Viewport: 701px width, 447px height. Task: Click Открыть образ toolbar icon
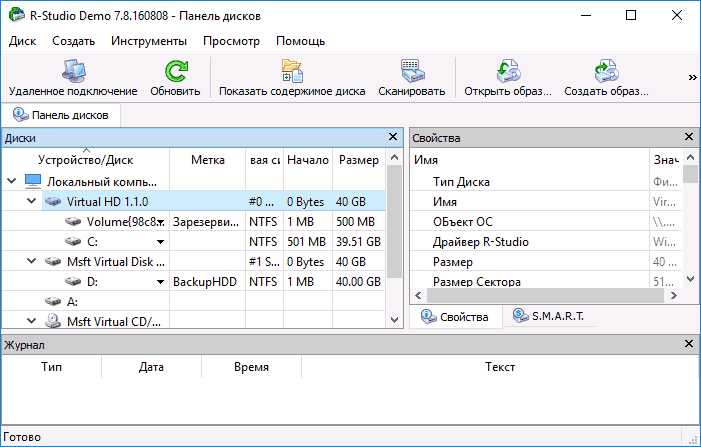(508, 71)
